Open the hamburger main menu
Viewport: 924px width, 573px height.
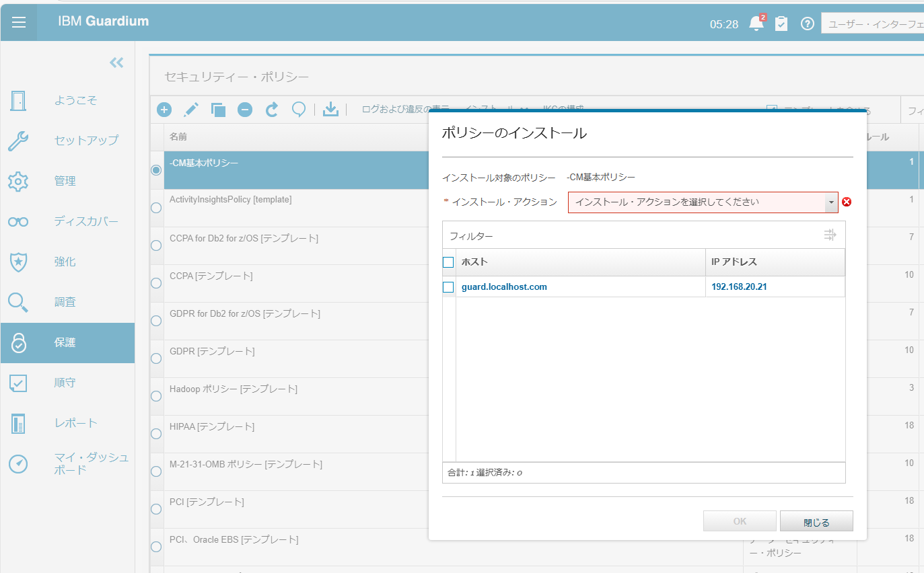click(19, 22)
